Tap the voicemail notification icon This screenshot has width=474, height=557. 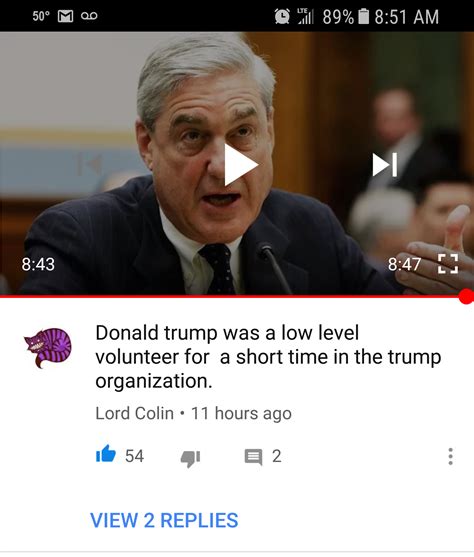[x=89, y=16]
